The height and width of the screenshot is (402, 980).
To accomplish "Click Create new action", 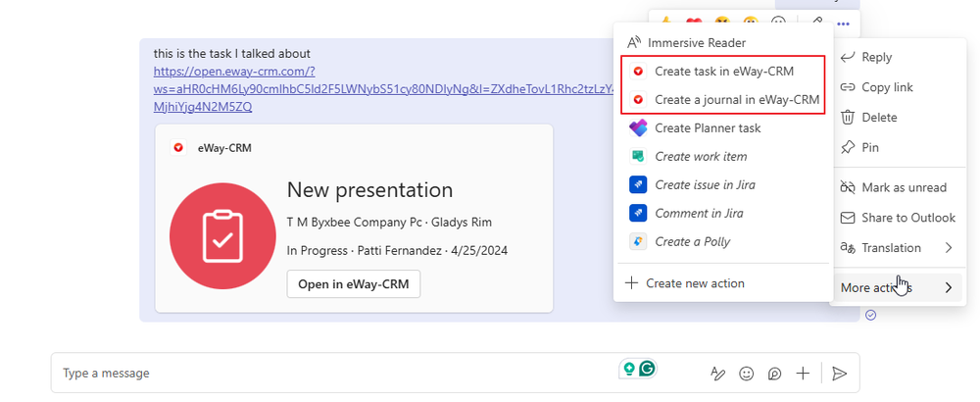I will (x=694, y=283).
